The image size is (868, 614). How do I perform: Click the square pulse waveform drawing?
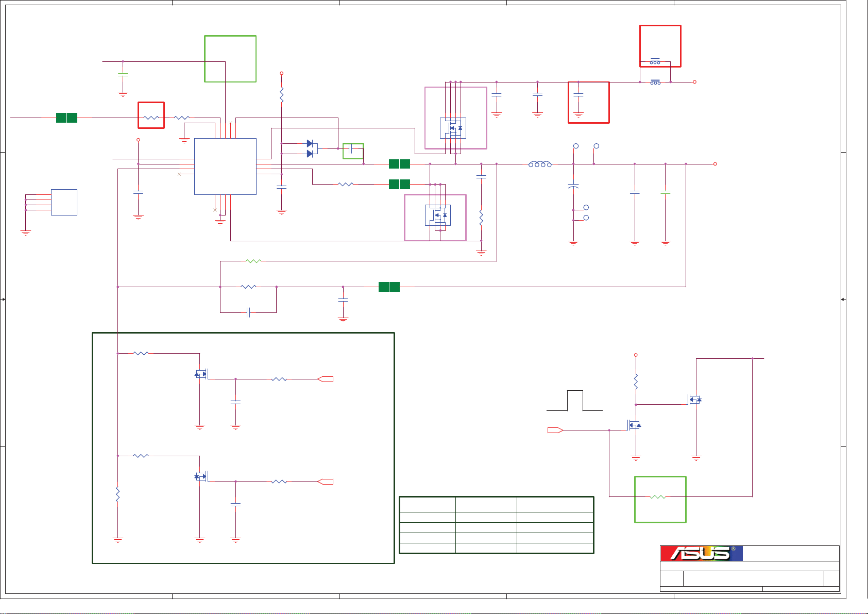click(575, 401)
